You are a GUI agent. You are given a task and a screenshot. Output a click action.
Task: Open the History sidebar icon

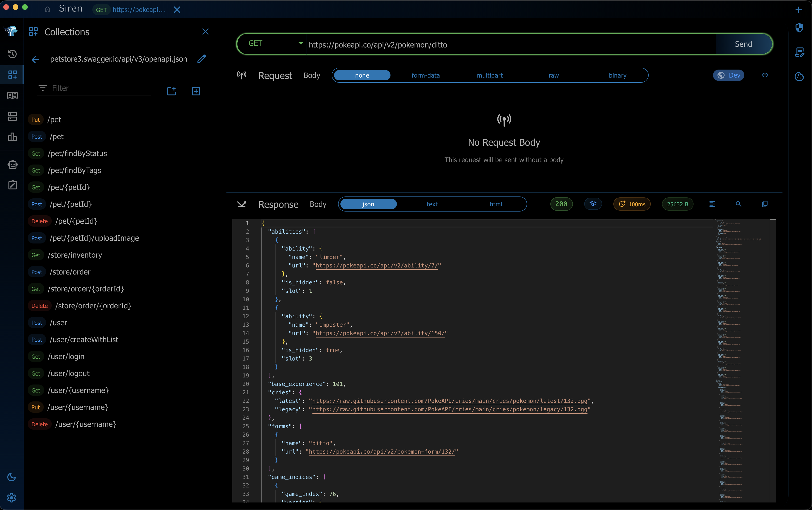pyautogui.click(x=12, y=54)
